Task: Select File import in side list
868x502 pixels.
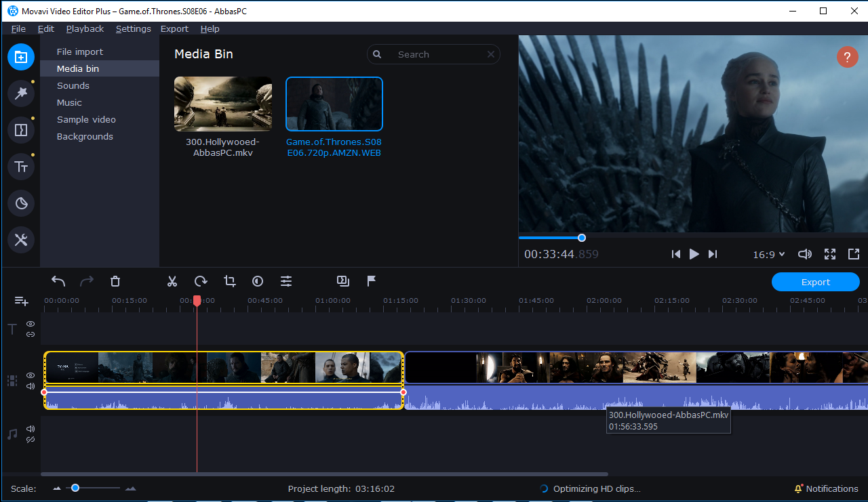Action: [100, 51]
